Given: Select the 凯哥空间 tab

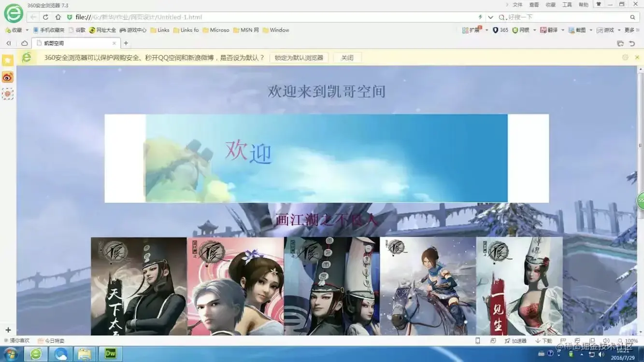Looking at the screenshot, I should click(x=75, y=43).
